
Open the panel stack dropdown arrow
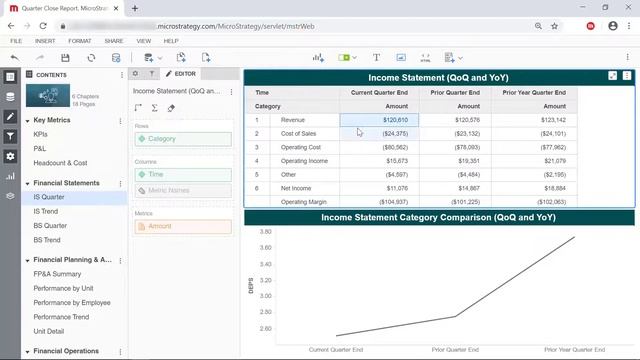point(460,58)
